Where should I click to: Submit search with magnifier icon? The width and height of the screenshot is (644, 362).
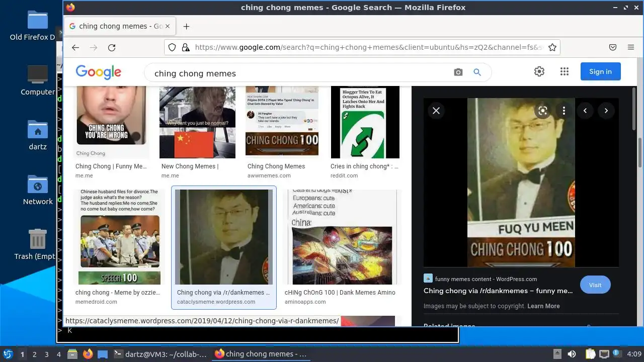click(477, 72)
